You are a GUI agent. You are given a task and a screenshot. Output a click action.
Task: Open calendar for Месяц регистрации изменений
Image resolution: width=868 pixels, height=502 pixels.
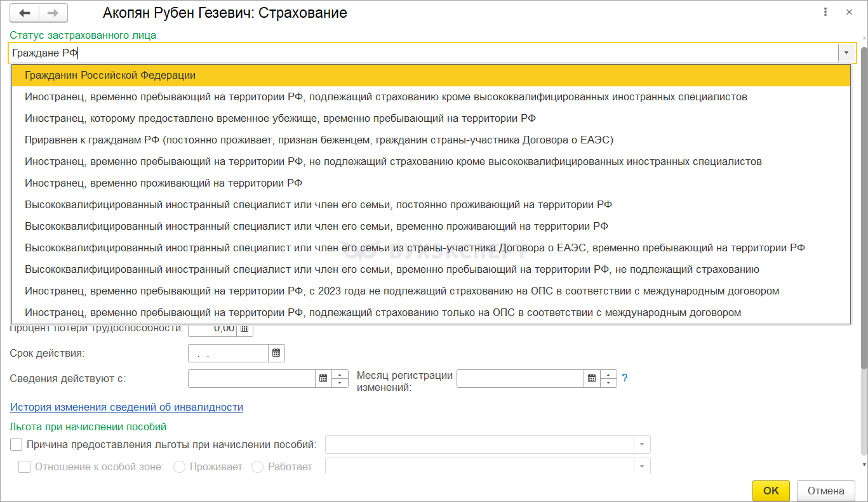pos(592,378)
